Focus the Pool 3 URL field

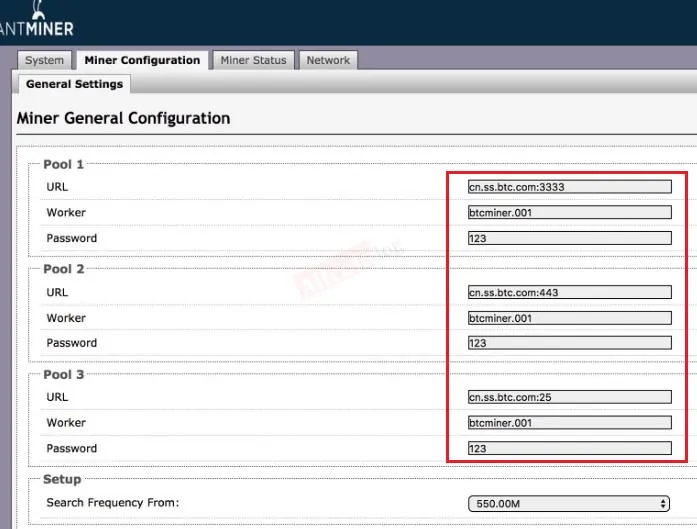pyautogui.click(x=569, y=397)
